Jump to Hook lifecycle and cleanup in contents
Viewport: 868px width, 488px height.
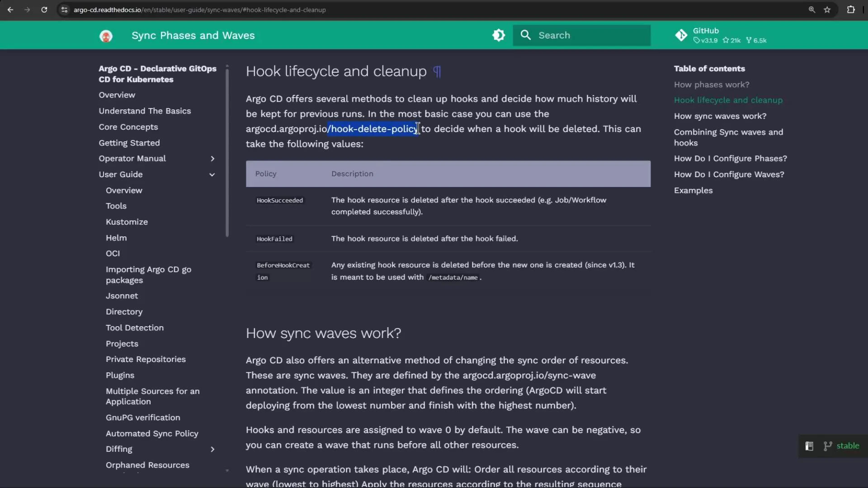pos(728,100)
